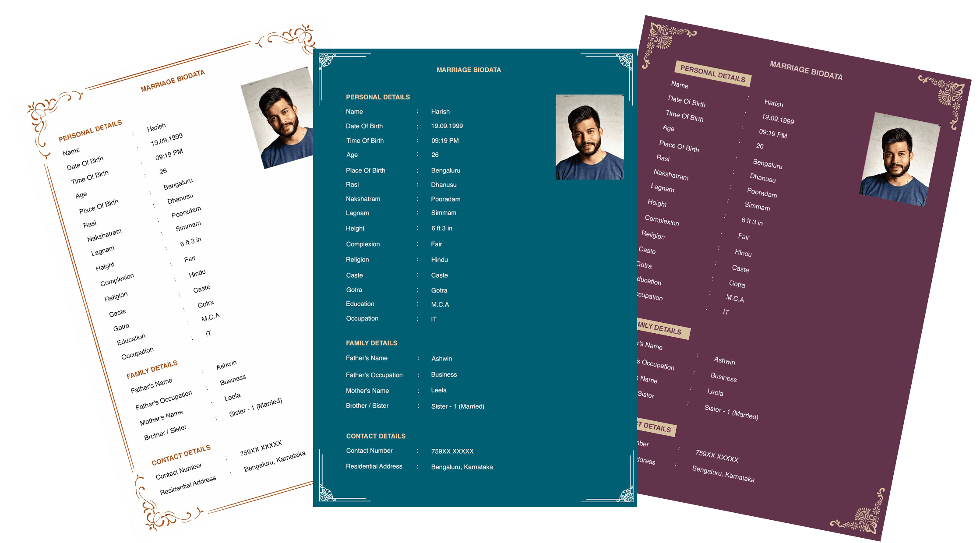Image resolution: width=980 pixels, height=543 pixels.
Task: Click the MARRIAGE BIODATA title on the teal template
Action: (x=469, y=70)
